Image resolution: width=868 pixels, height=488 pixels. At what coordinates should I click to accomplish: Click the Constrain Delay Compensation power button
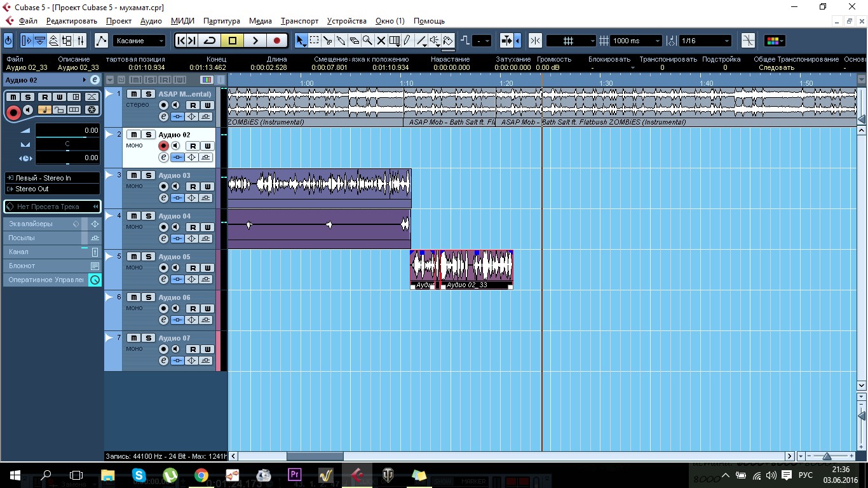[8, 41]
